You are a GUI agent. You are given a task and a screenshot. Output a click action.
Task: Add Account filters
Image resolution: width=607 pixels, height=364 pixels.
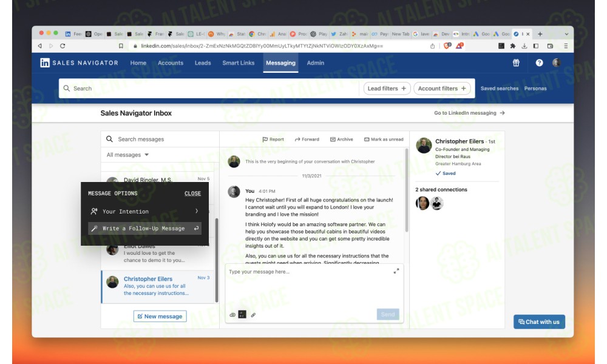[442, 88]
